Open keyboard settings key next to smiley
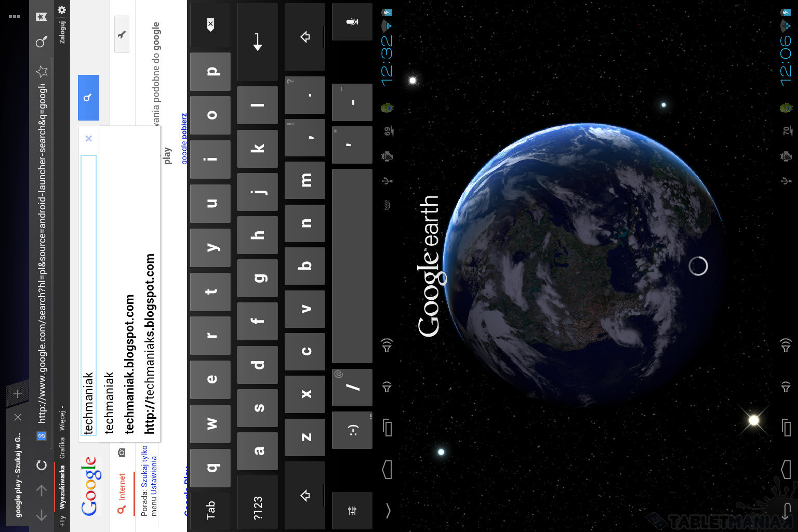The image size is (798, 532). pos(352,511)
